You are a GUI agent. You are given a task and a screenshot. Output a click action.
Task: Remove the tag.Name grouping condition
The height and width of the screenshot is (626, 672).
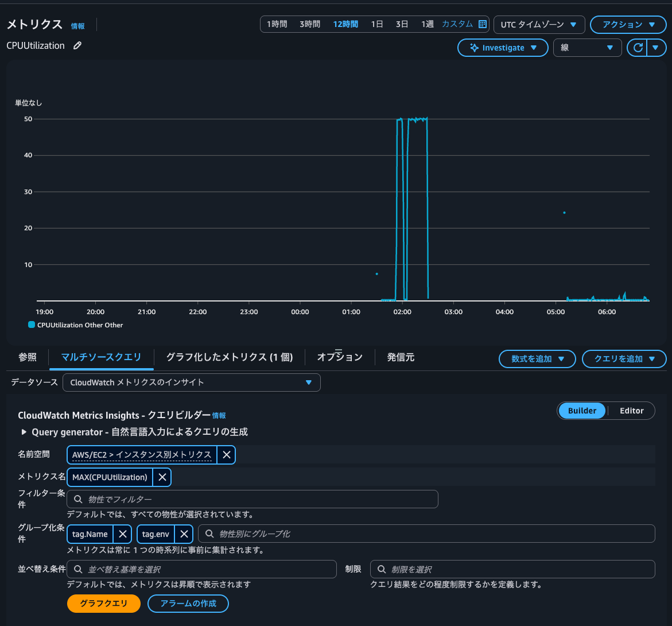[x=123, y=534]
